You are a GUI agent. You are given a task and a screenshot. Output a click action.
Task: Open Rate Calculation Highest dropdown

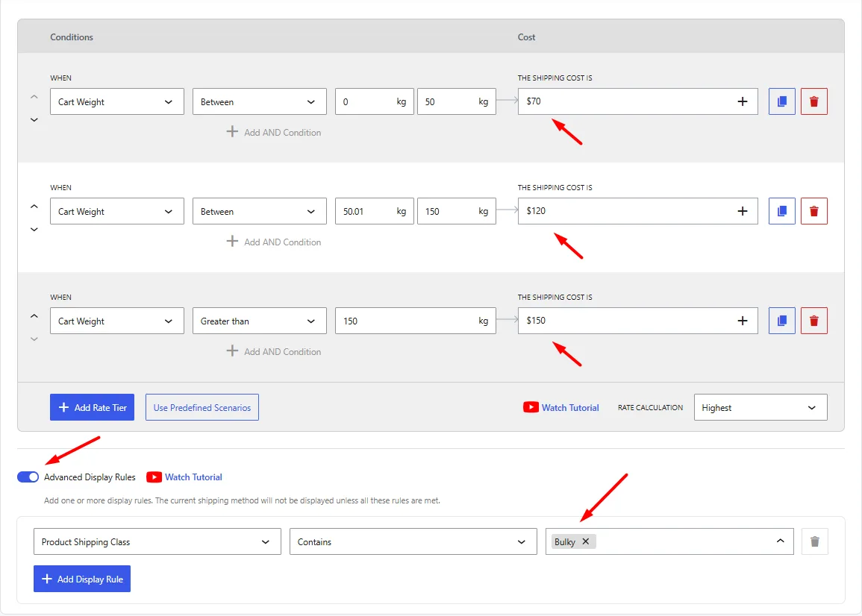coord(761,407)
